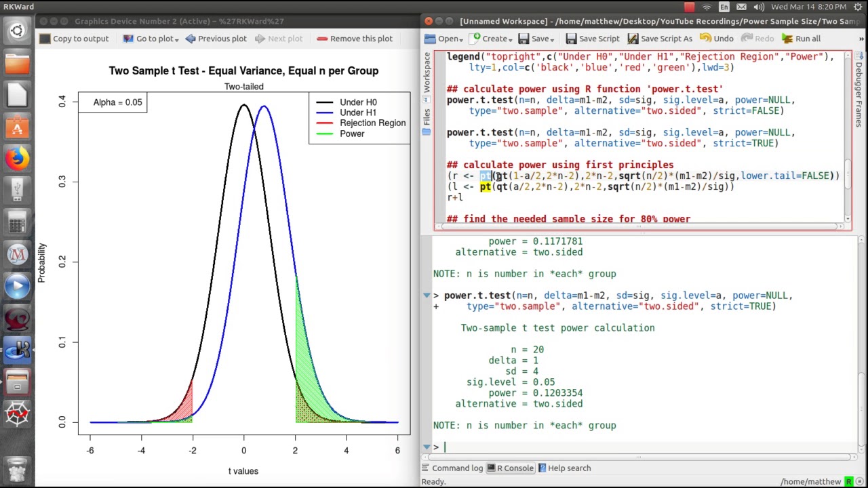Image resolution: width=868 pixels, height=488 pixels.
Task: Click the 'power = 0.1203354' console output
Action: 535,393
